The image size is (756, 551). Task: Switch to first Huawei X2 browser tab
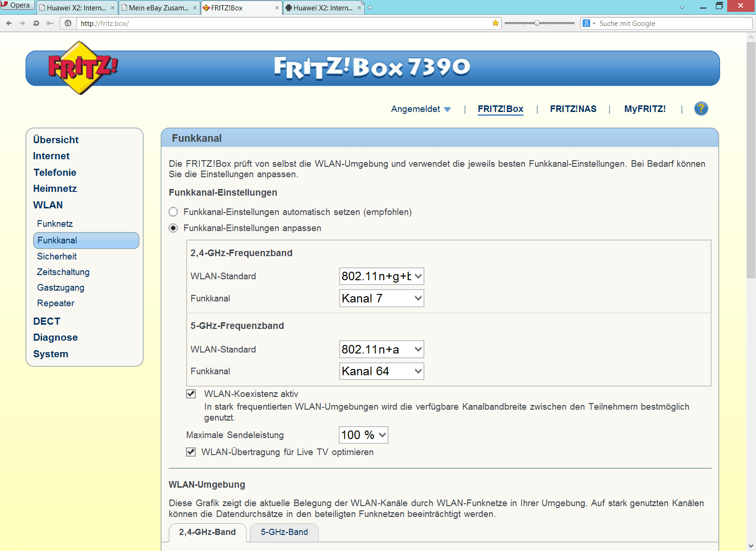tap(77, 8)
